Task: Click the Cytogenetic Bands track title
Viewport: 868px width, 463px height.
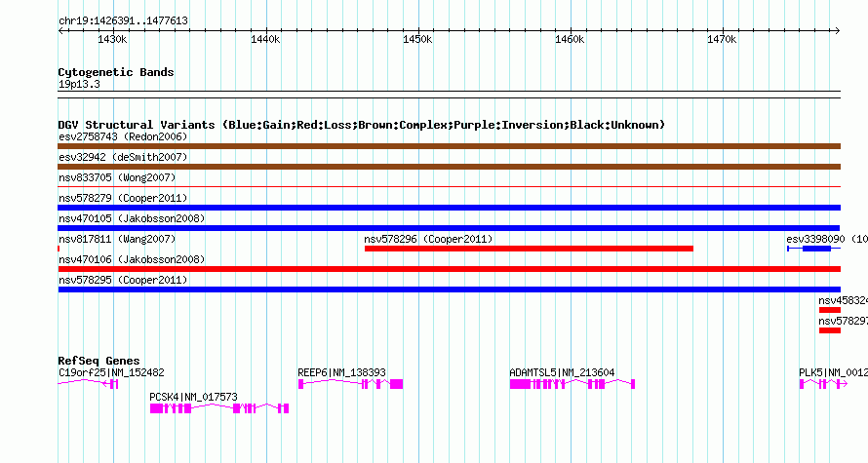Action: point(116,72)
